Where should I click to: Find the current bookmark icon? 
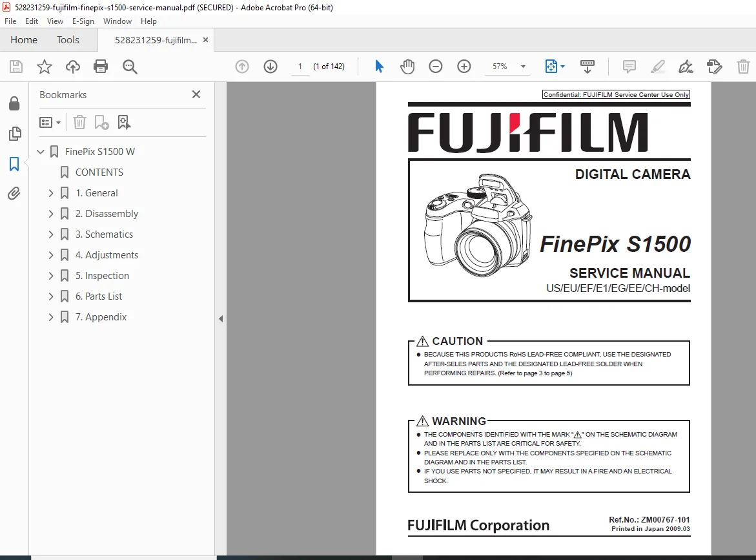[x=124, y=123]
